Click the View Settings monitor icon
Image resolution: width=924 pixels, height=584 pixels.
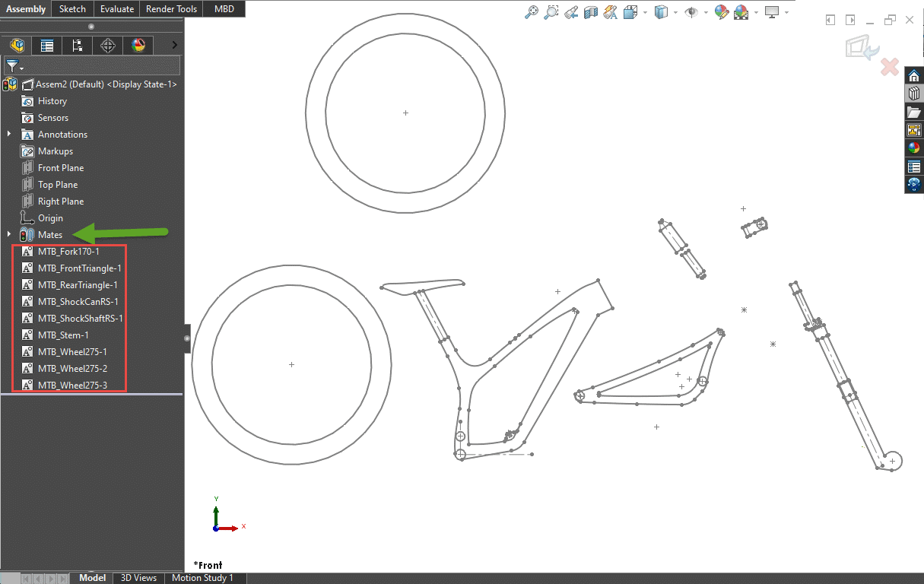point(772,12)
